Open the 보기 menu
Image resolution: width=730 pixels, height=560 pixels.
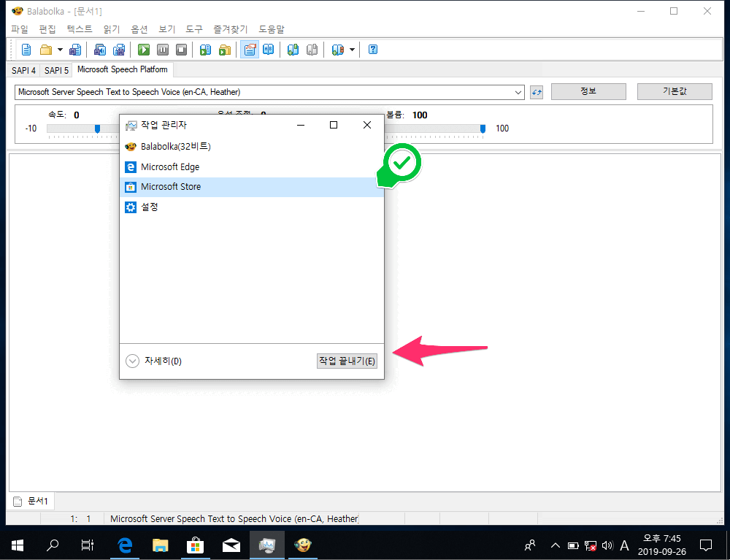[166, 29]
